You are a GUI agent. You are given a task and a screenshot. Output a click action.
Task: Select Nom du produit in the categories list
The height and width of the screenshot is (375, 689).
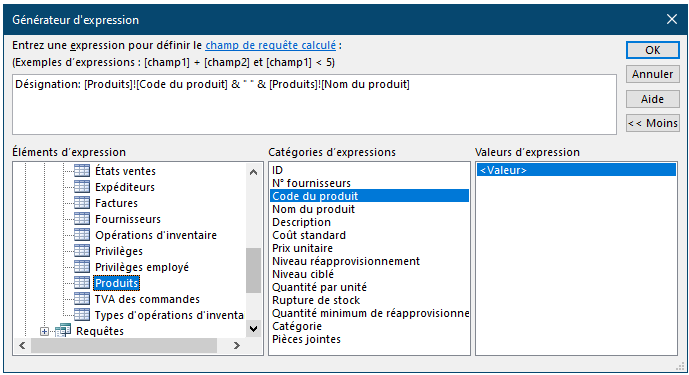(x=313, y=209)
